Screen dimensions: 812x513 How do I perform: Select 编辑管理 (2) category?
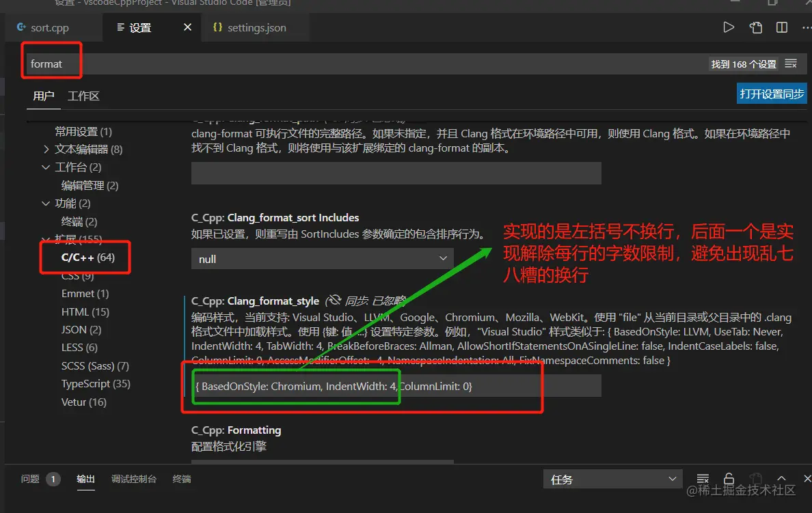point(90,185)
